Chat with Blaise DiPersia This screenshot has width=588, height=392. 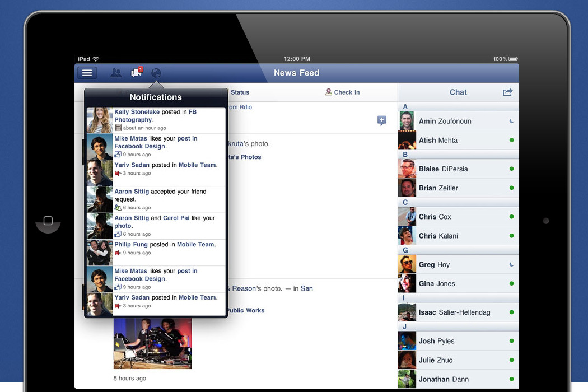click(x=458, y=169)
